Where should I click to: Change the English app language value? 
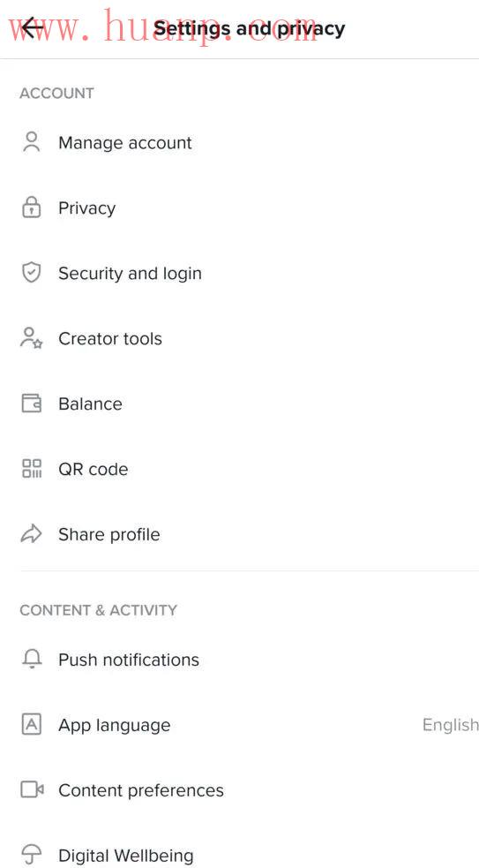click(x=450, y=725)
